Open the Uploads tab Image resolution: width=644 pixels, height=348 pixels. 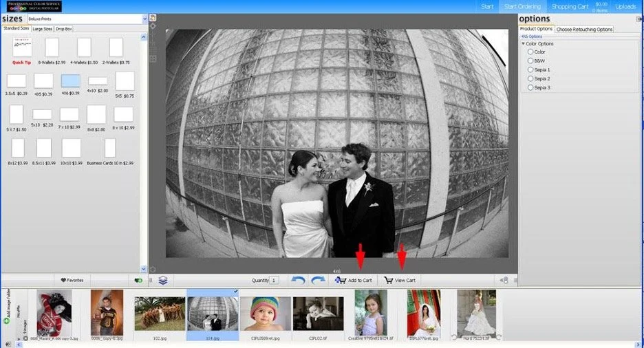pyautogui.click(x=625, y=7)
